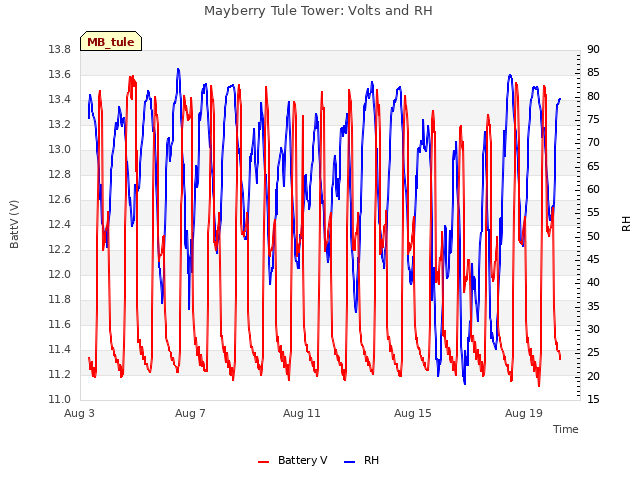Click the 60 right axis value
The image size is (640, 480).
(x=593, y=189)
